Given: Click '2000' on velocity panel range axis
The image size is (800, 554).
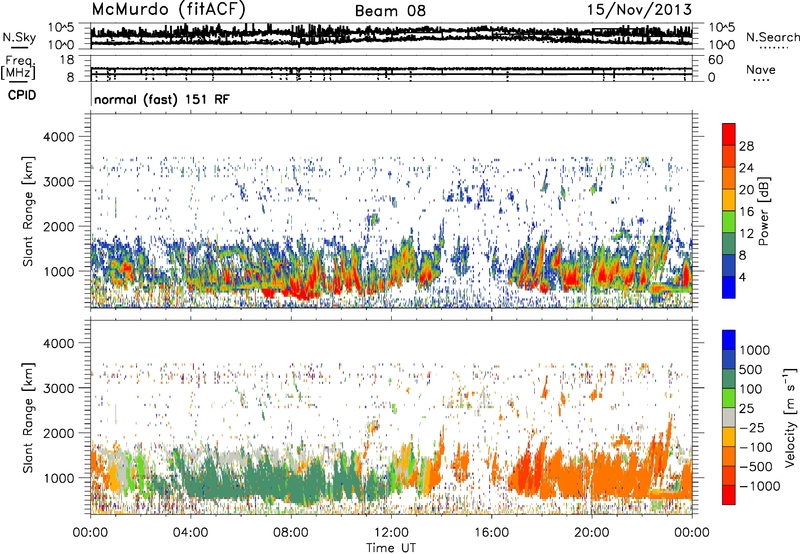Looking at the screenshot, I should [x=58, y=433].
